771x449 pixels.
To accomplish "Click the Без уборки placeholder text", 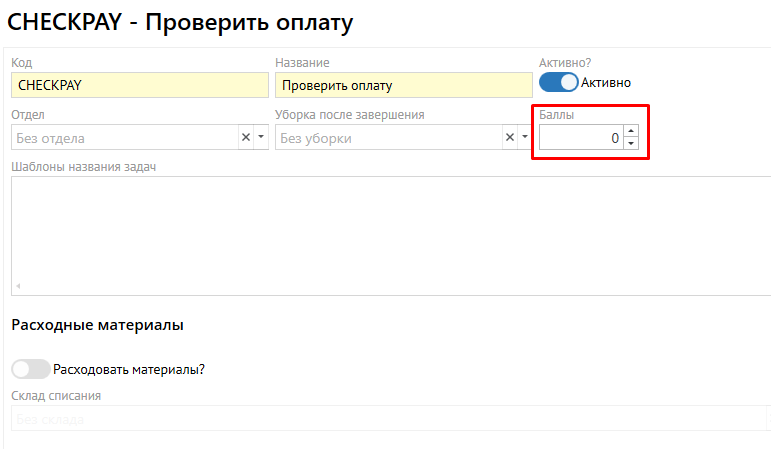I will click(316, 138).
